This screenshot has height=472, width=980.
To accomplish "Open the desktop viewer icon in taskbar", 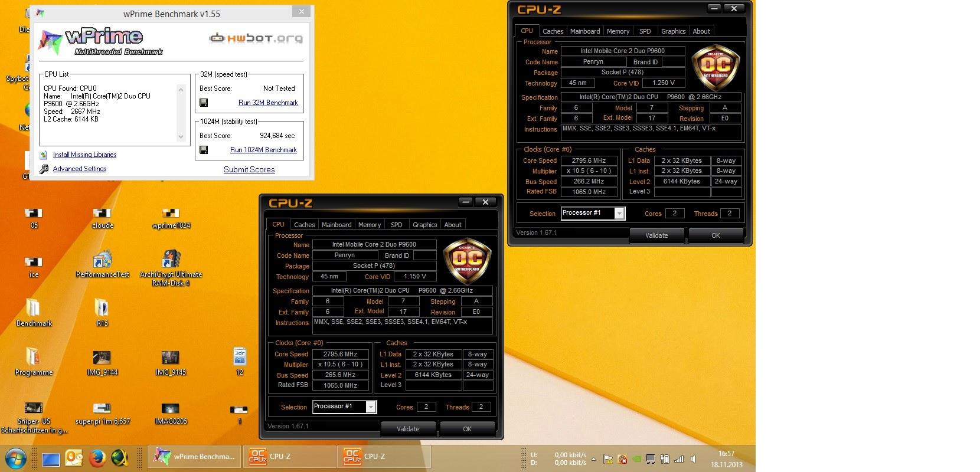I will coord(51,459).
